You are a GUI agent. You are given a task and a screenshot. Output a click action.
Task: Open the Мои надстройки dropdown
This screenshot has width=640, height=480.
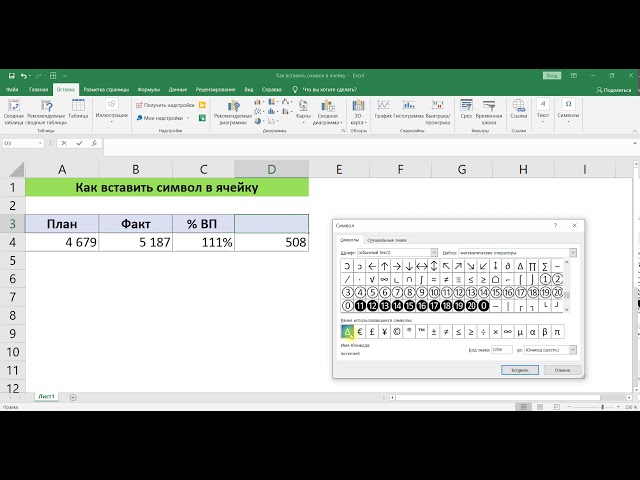pyautogui.click(x=163, y=118)
